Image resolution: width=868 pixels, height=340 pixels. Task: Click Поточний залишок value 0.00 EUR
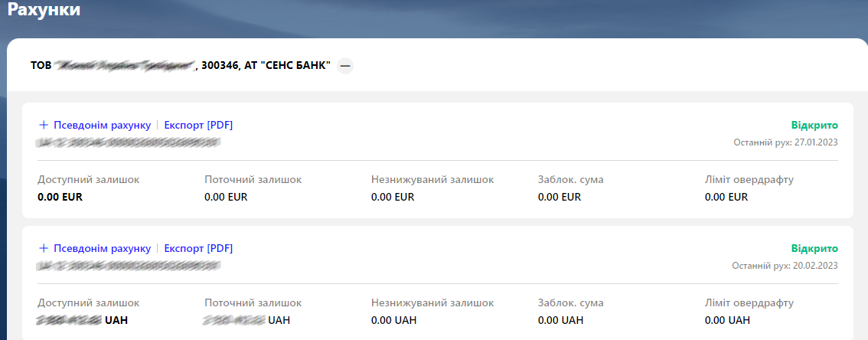coord(226,197)
